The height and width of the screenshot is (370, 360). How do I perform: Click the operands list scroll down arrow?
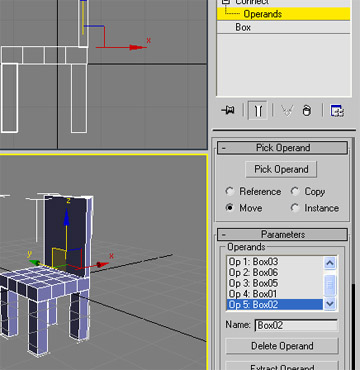point(330,304)
